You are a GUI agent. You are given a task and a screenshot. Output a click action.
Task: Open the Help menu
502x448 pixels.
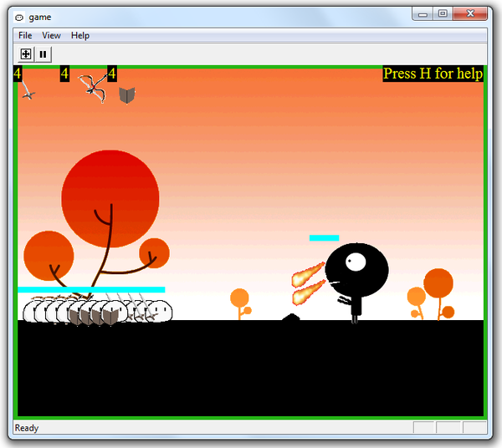point(80,35)
